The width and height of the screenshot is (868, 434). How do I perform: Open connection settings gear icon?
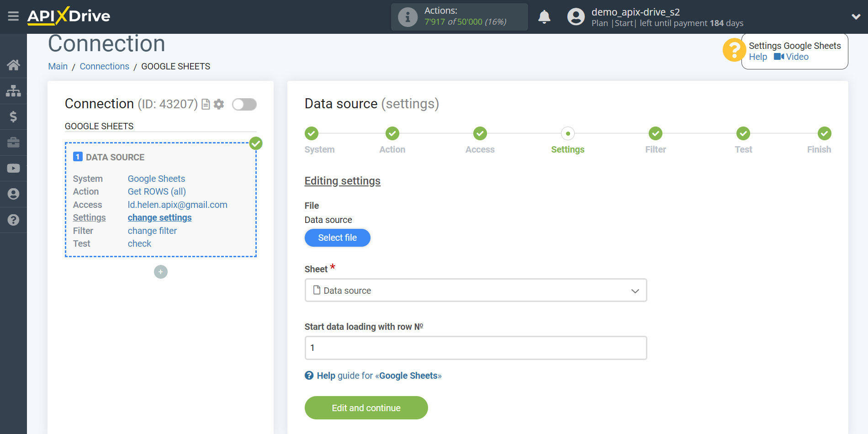[x=219, y=104]
